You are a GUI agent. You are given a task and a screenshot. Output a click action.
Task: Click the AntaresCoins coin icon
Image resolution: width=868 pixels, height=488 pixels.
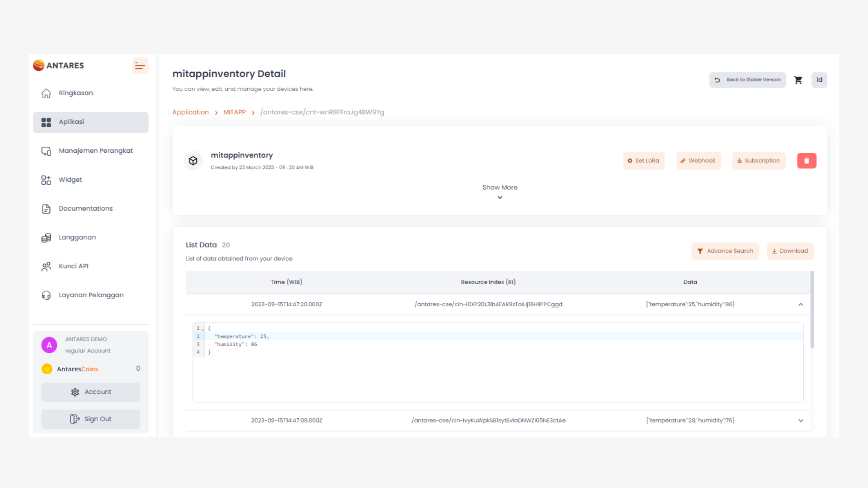(x=47, y=369)
